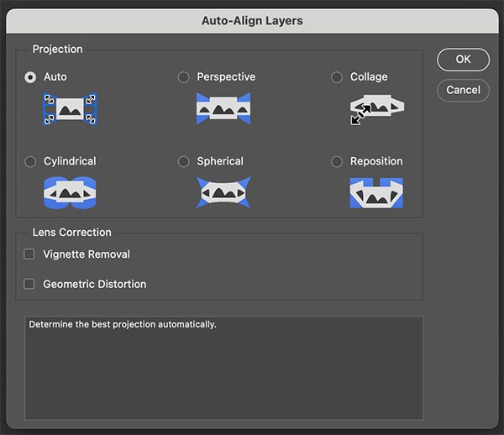Click the Reposition label text
The image size is (504, 435).
[x=376, y=161]
